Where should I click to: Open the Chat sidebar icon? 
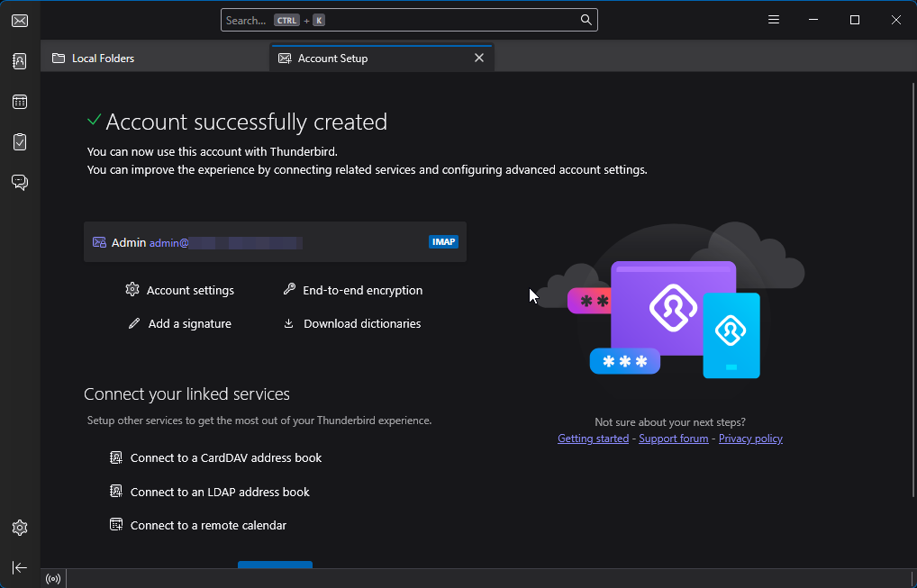(20, 183)
